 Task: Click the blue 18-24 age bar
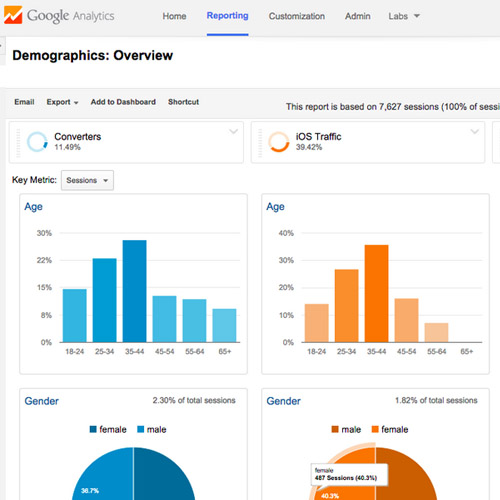pos(75,315)
